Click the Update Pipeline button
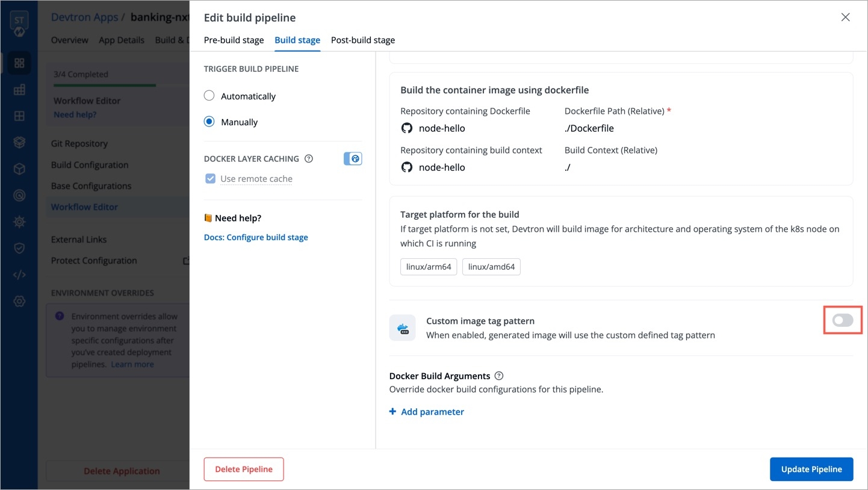The height and width of the screenshot is (490, 868). click(x=811, y=470)
